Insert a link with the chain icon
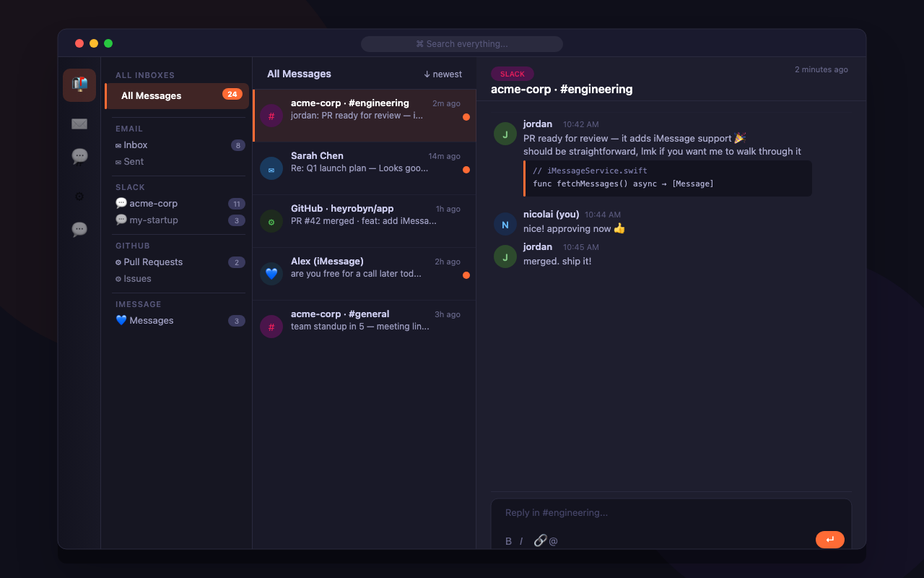This screenshot has height=578, width=924. [540, 540]
